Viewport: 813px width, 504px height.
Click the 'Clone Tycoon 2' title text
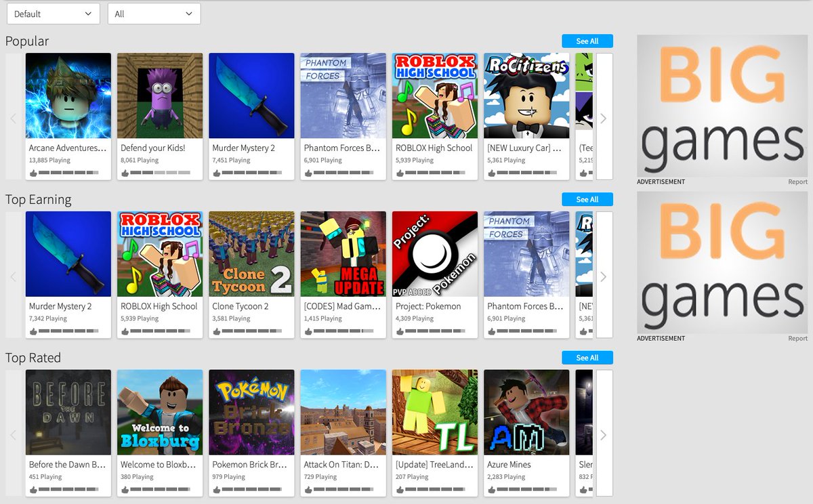(x=241, y=306)
